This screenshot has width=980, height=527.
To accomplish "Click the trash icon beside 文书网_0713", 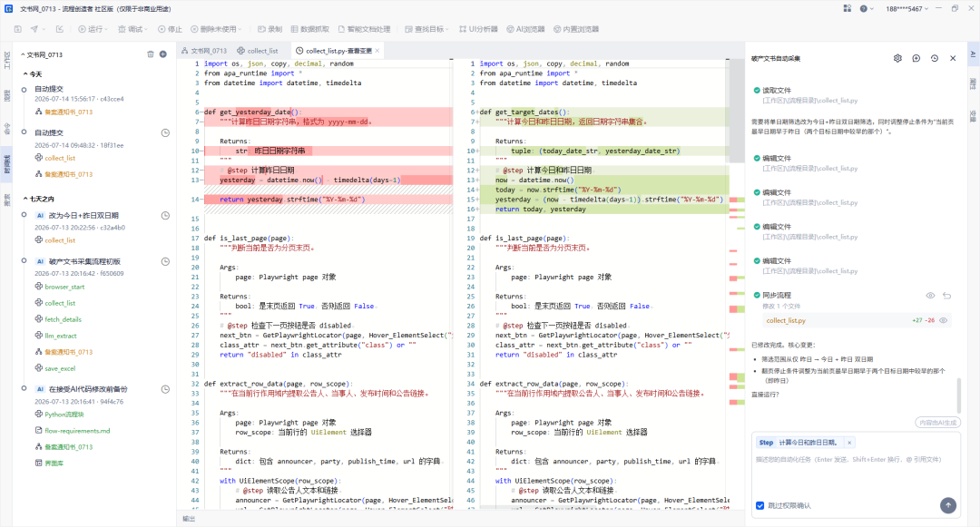I will coord(150,54).
